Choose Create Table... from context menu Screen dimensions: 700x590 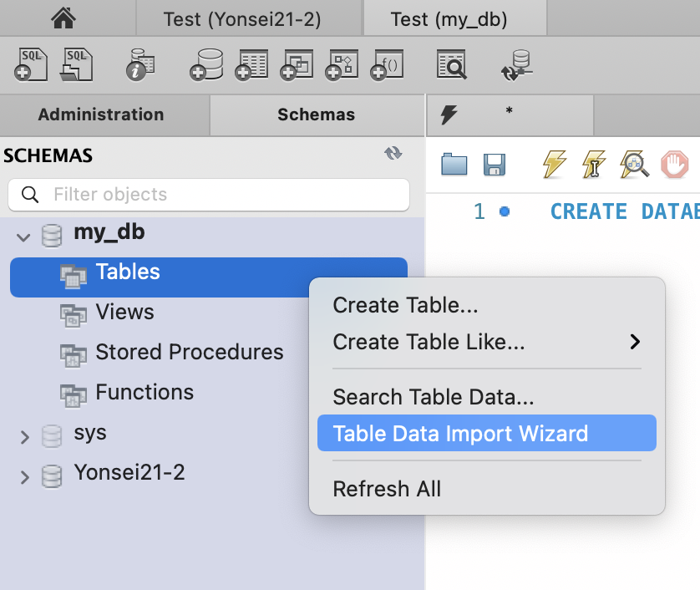tap(487, 305)
